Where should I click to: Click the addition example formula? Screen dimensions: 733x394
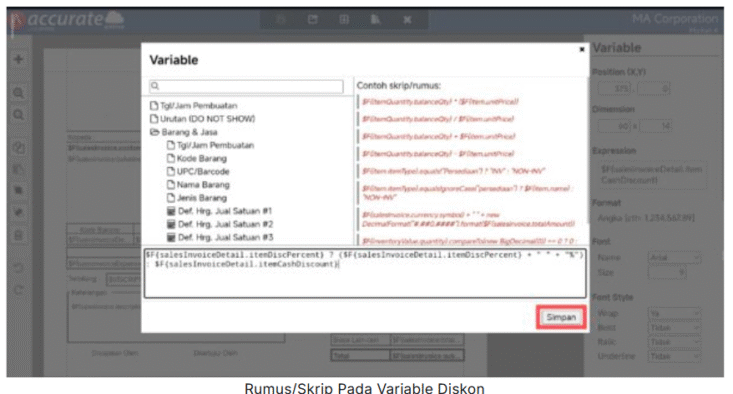(438, 136)
